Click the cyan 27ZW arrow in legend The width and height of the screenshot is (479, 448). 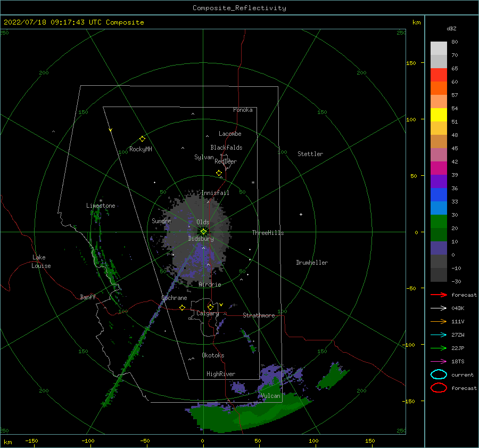coord(439,335)
